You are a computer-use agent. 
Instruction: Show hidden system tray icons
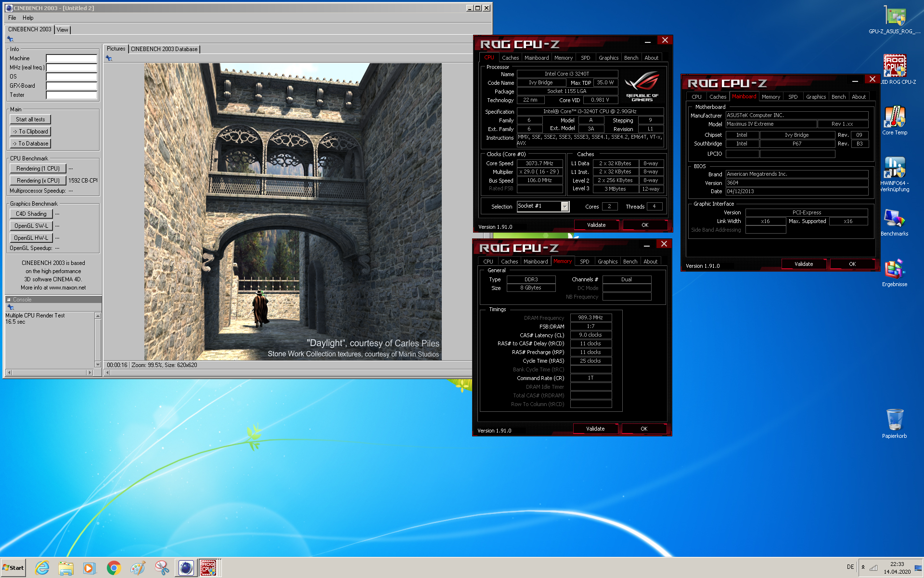pos(863,567)
